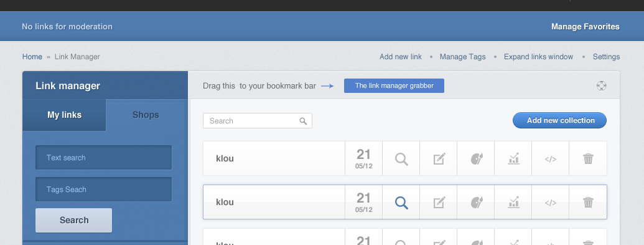Screen dimensions: 644x245
Task: Click the No links for moderation text
Action: 67,27
